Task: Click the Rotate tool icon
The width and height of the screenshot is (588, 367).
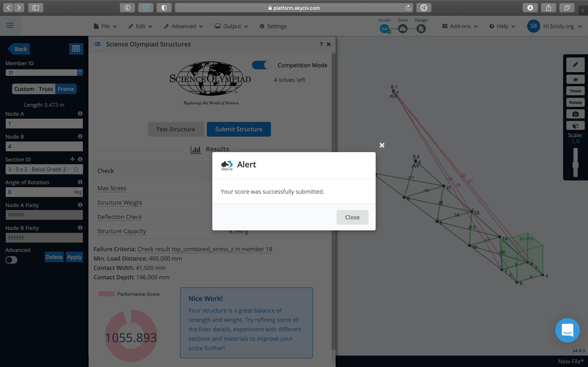Action: [x=575, y=102]
